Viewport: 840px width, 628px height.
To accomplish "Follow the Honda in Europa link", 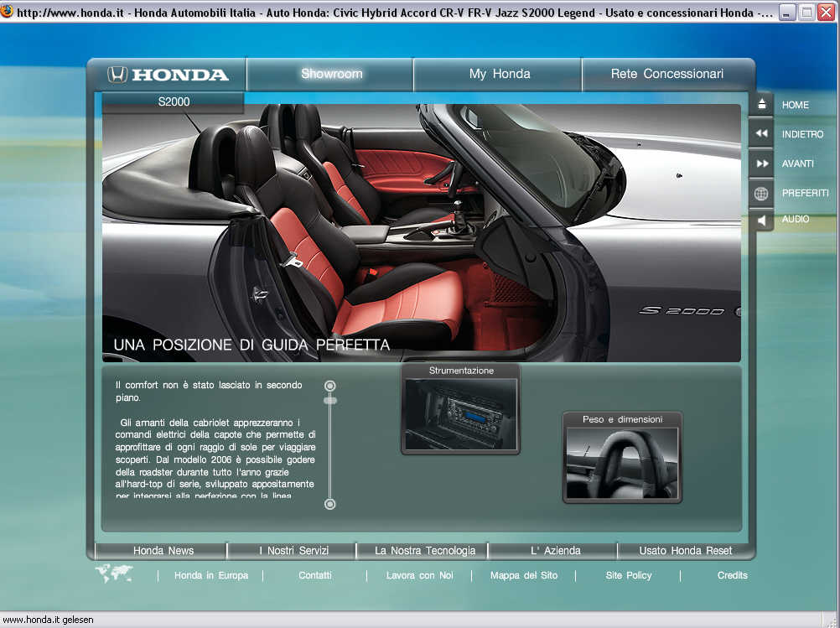I will coord(210,575).
